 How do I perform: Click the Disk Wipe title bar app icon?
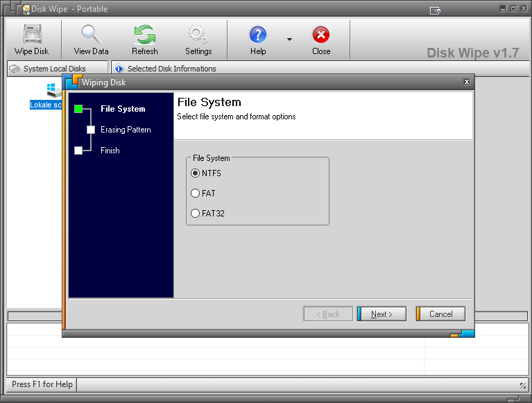[26, 9]
